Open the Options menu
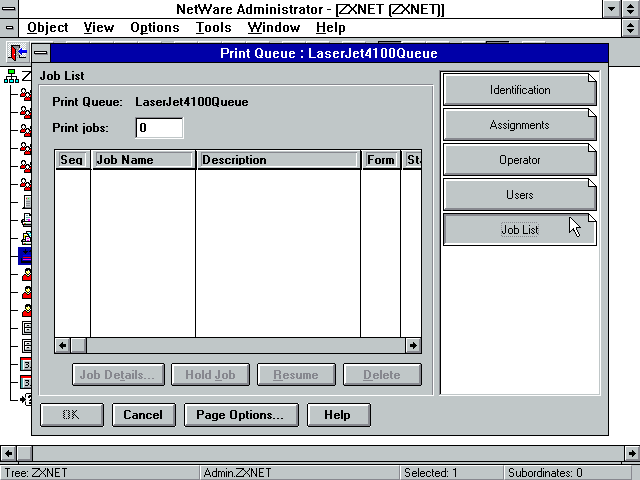This screenshot has height=480, width=640. 155,27
